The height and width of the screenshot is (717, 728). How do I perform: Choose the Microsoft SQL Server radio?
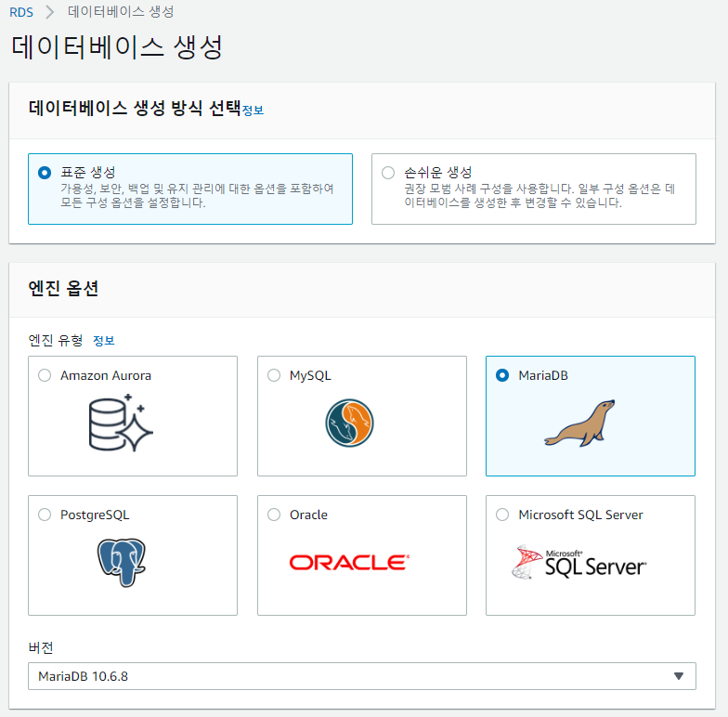[x=502, y=515]
